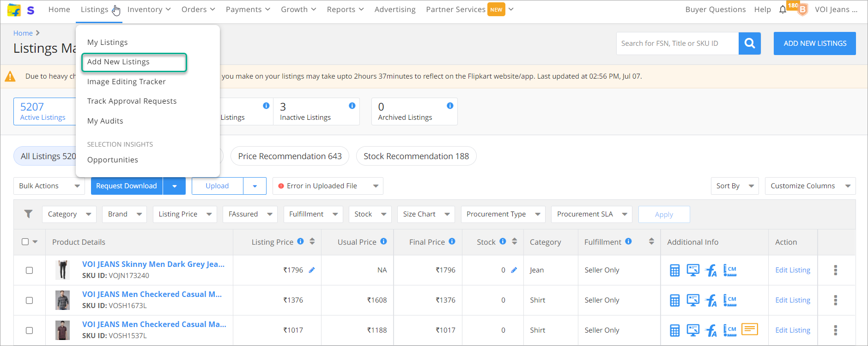This screenshot has height=346, width=868.
Task: Sort by Fulfillment column arrows
Action: click(651, 241)
